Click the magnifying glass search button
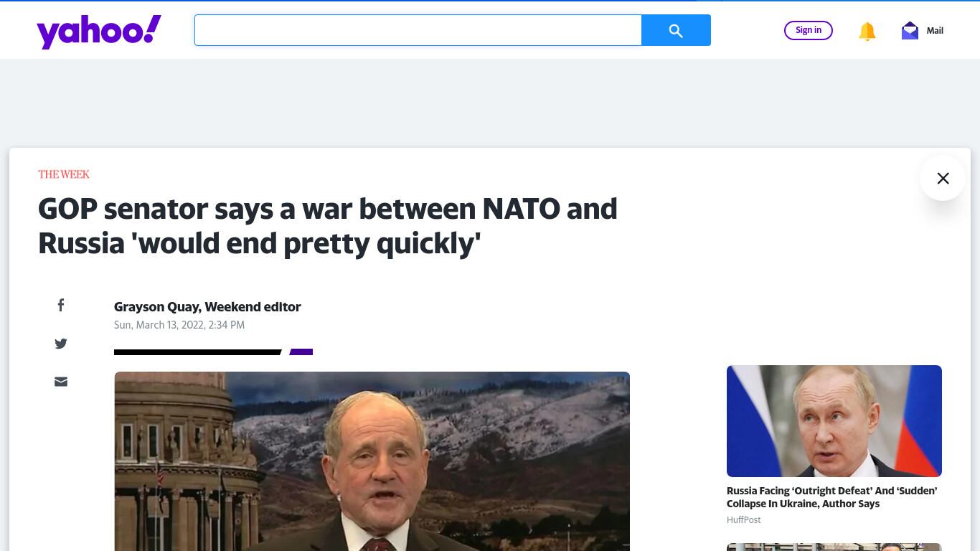980x551 pixels. [x=676, y=30]
